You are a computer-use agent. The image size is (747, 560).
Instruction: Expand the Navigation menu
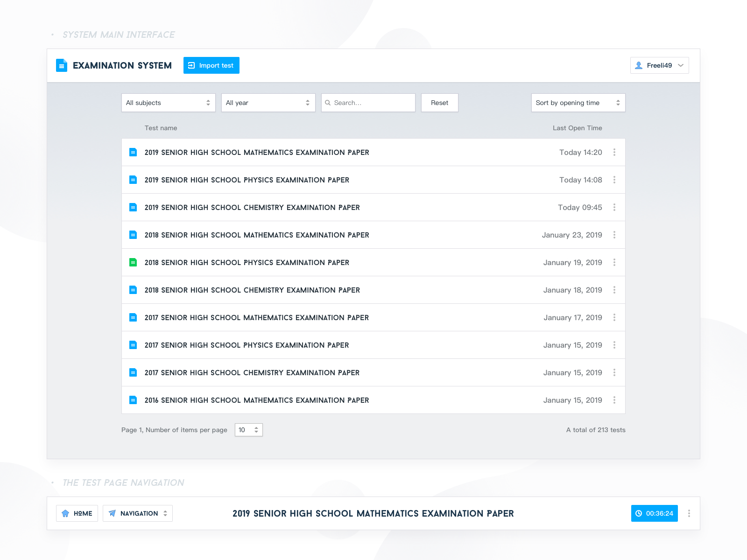click(x=138, y=513)
